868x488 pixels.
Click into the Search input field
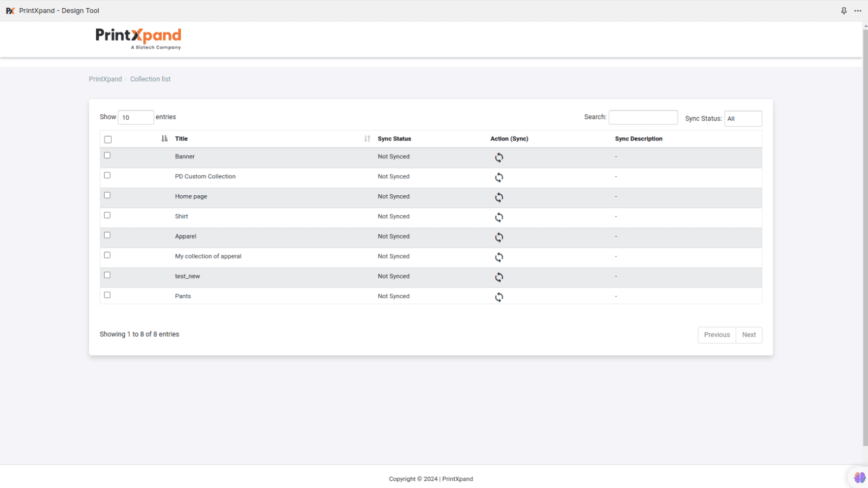[643, 117]
